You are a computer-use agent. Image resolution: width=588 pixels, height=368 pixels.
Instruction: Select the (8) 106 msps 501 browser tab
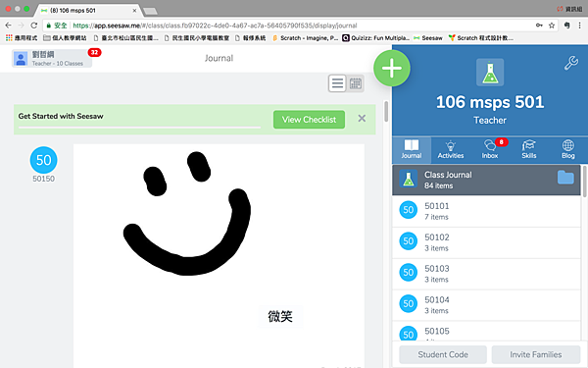(x=88, y=11)
